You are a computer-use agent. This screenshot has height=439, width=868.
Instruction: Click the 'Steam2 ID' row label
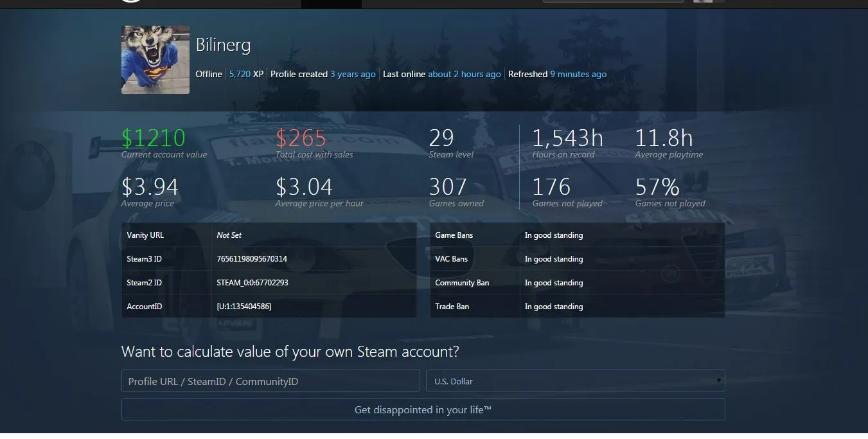coord(144,283)
